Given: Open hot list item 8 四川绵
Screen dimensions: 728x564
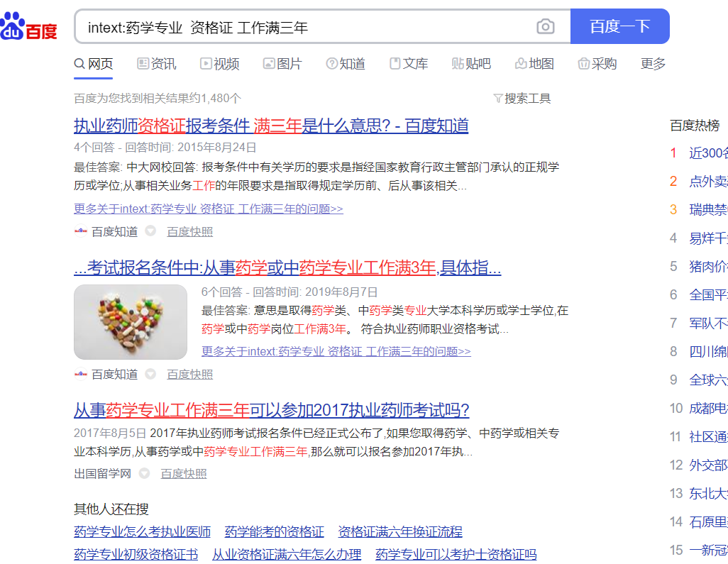Looking at the screenshot, I should tap(709, 351).
